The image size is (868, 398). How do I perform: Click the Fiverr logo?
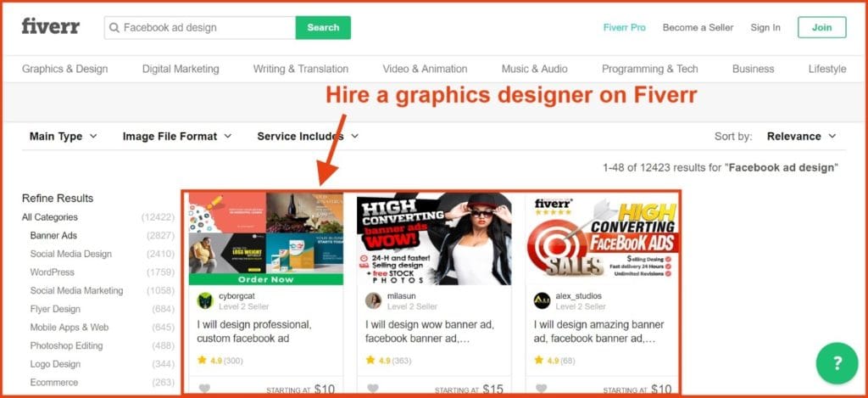click(50, 26)
